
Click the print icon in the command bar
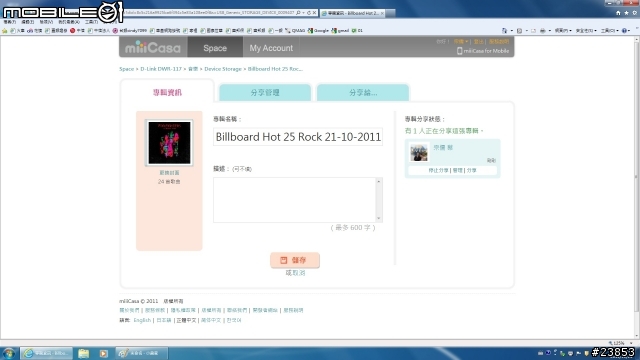[542, 31]
